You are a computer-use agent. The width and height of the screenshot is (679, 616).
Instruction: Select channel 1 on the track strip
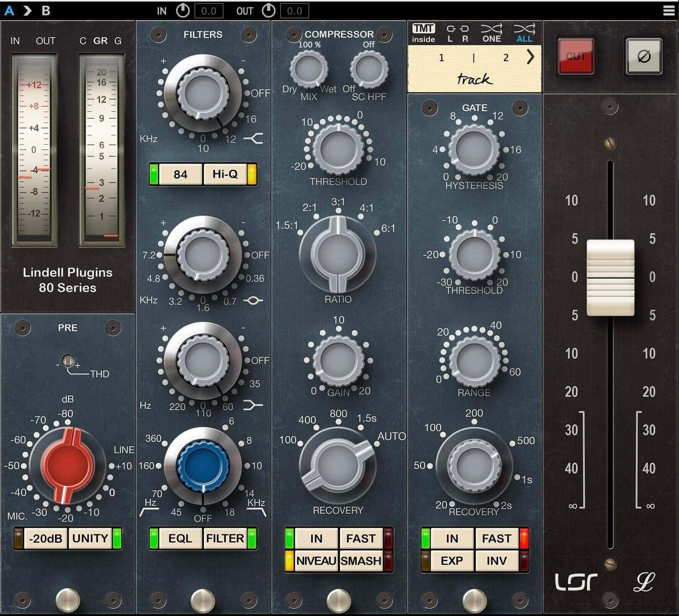[x=441, y=58]
